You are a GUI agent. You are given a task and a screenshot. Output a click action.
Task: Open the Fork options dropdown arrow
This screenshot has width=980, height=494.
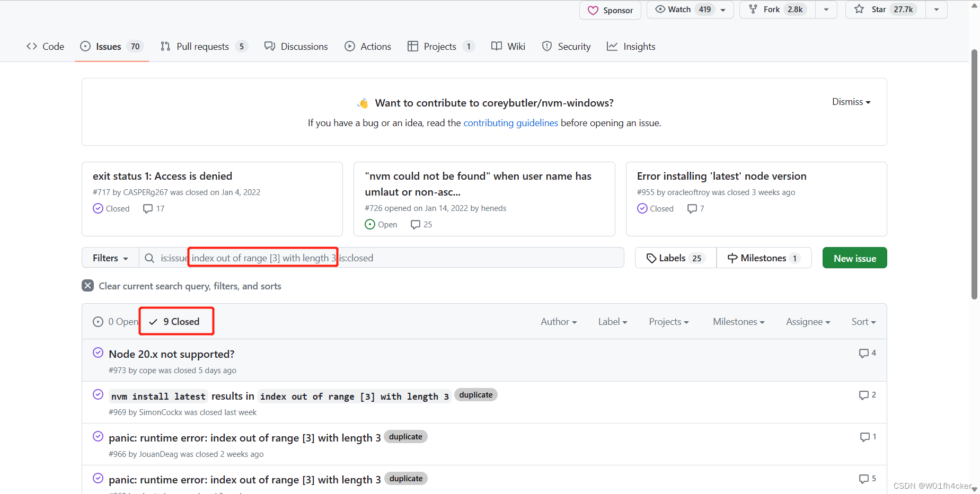[x=826, y=10]
